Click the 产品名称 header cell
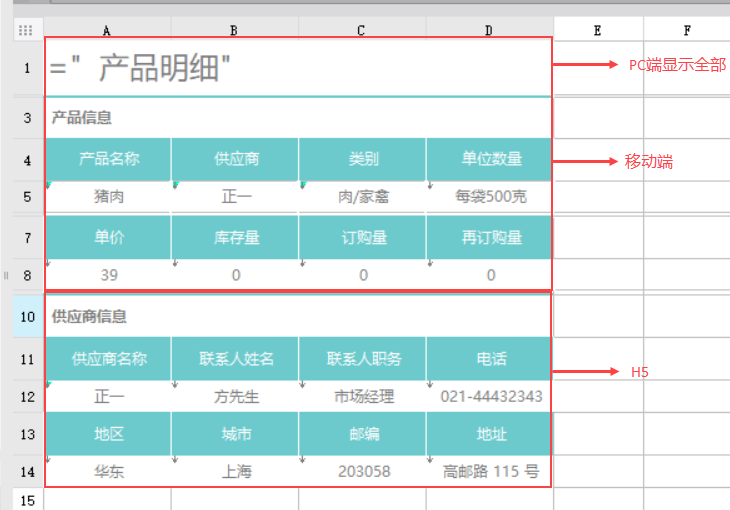This screenshot has height=510, width=730. [x=108, y=159]
